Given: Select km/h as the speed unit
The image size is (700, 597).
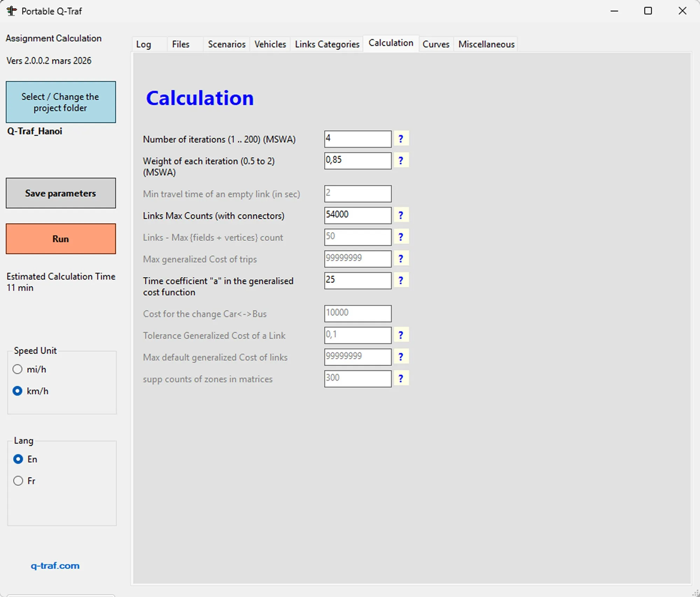Looking at the screenshot, I should click(17, 391).
